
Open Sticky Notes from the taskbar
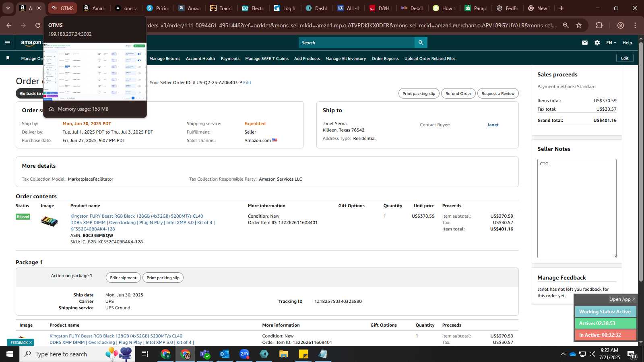pyautogui.click(x=303, y=354)
